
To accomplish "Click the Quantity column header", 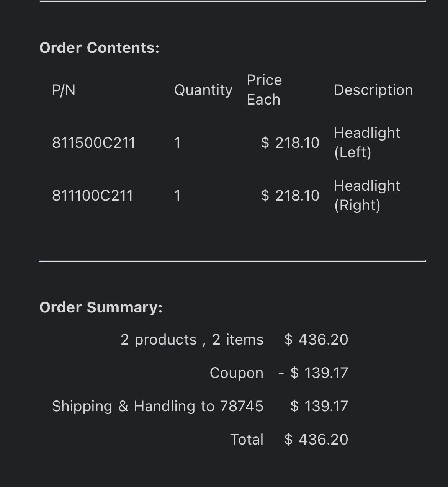I will coord(203,90).
